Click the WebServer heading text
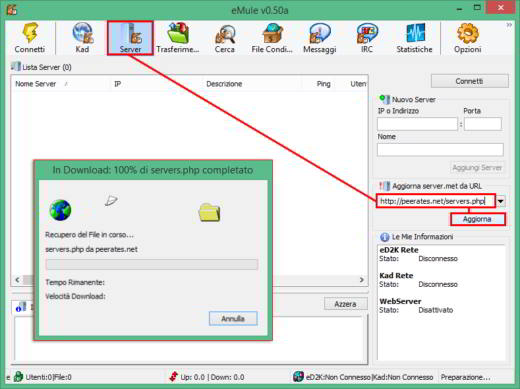Viewport: 520px width, 389px height. pyautogui.click(x=400, y=301)
